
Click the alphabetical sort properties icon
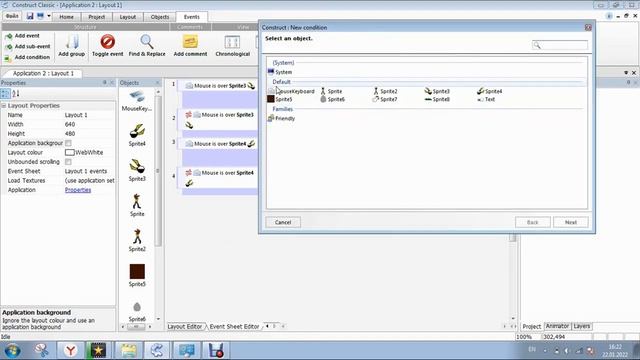(16, 93)
